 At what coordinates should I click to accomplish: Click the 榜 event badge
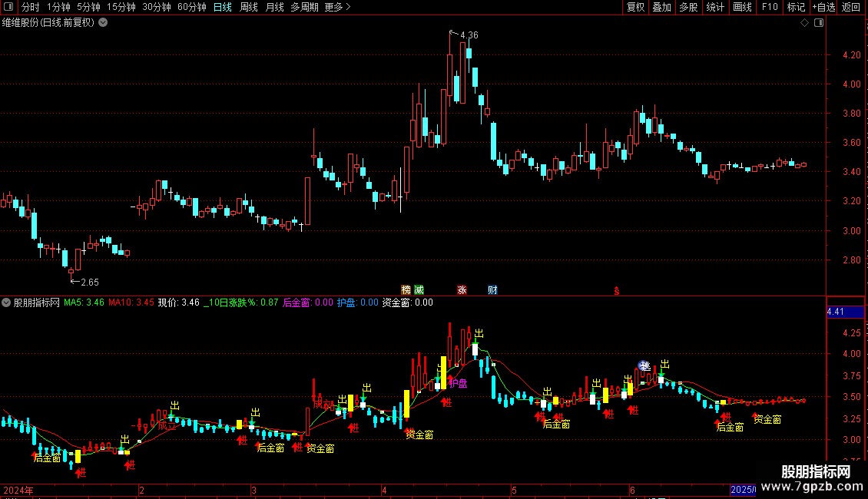point(406,290)
